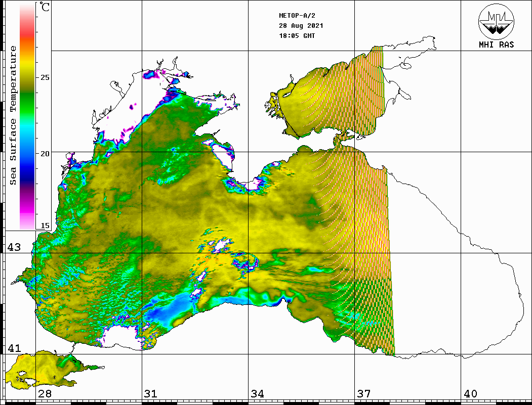Screen dimensions: 532x405
Task: Click the 18:05 GMT timestamp
Action: 297,36
